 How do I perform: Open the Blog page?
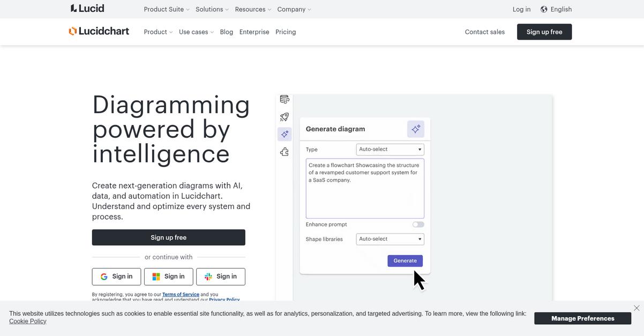(227, 32)
